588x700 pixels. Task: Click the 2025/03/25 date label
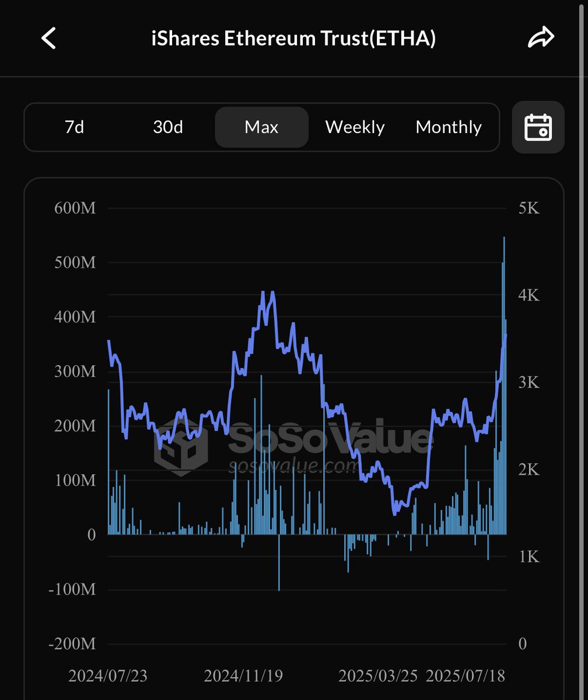point(378,676)
